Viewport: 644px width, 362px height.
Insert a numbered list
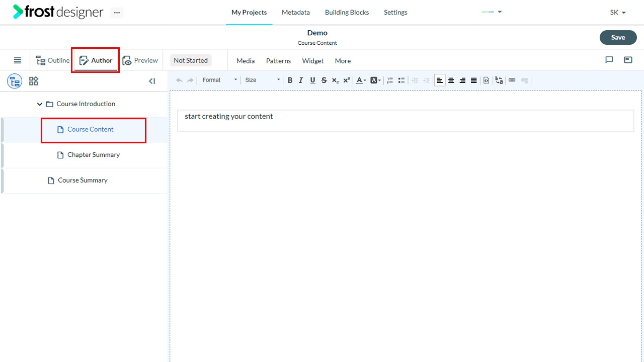coord(390,80)
